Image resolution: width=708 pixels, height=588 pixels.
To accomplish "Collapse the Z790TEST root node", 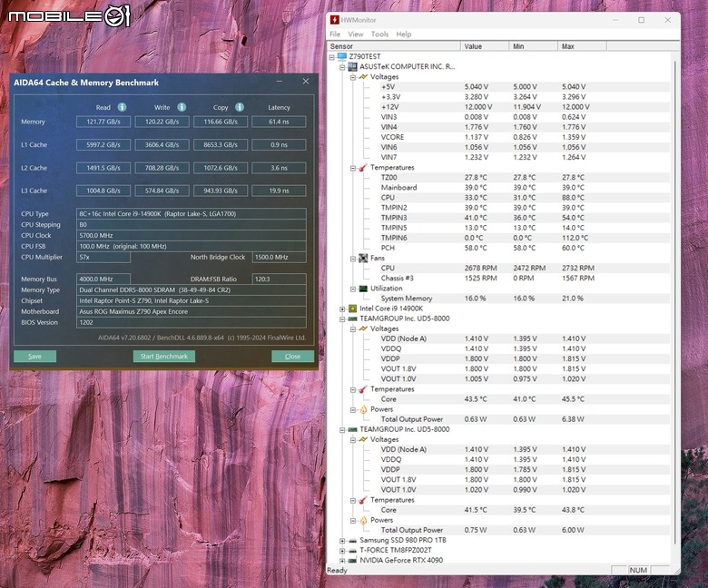I will tap(332, 57).
